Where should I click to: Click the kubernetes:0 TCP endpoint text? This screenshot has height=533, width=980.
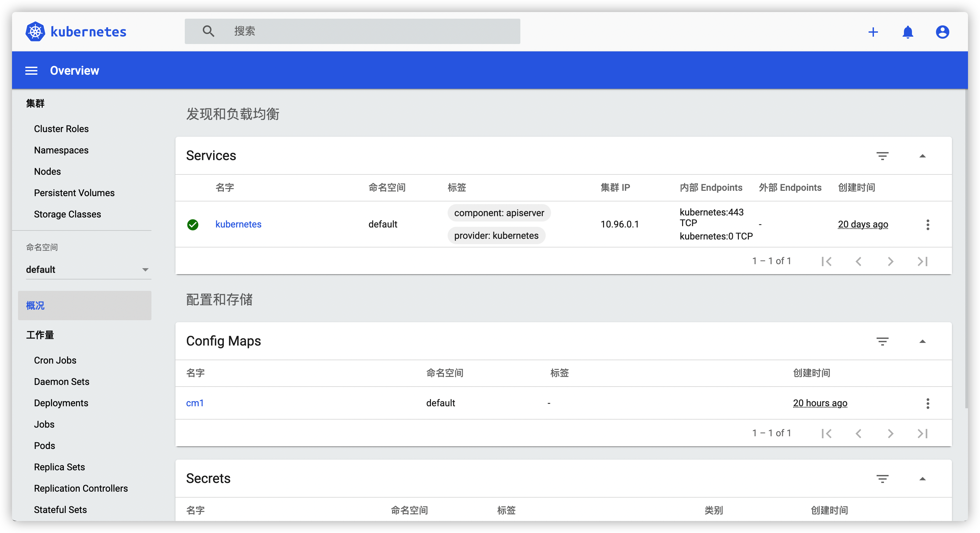[716, 236]
